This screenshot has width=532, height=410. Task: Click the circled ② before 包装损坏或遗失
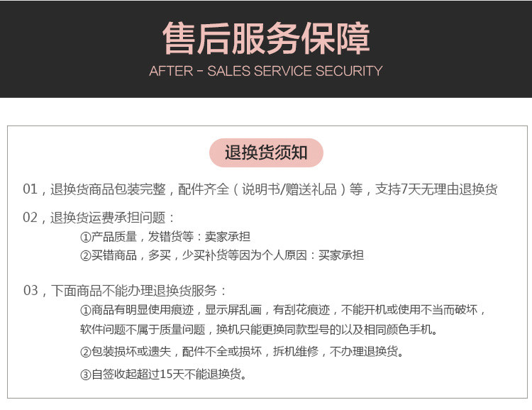click(x=86, y=352)
